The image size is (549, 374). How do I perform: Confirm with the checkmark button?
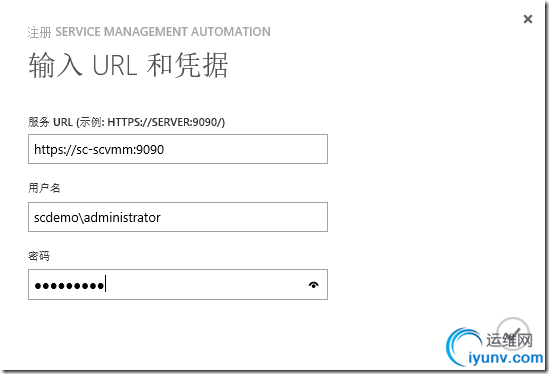click(x=513, y=334)
